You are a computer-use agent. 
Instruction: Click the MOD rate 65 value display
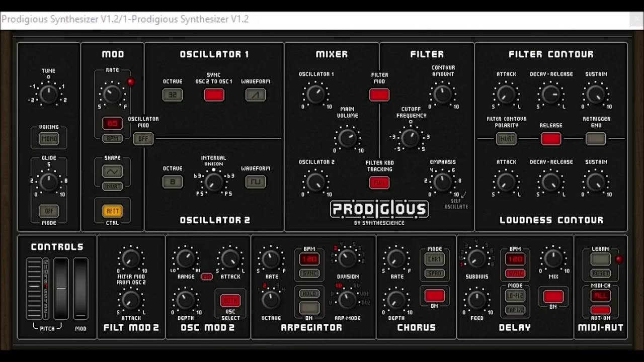[x=112, y=123]
